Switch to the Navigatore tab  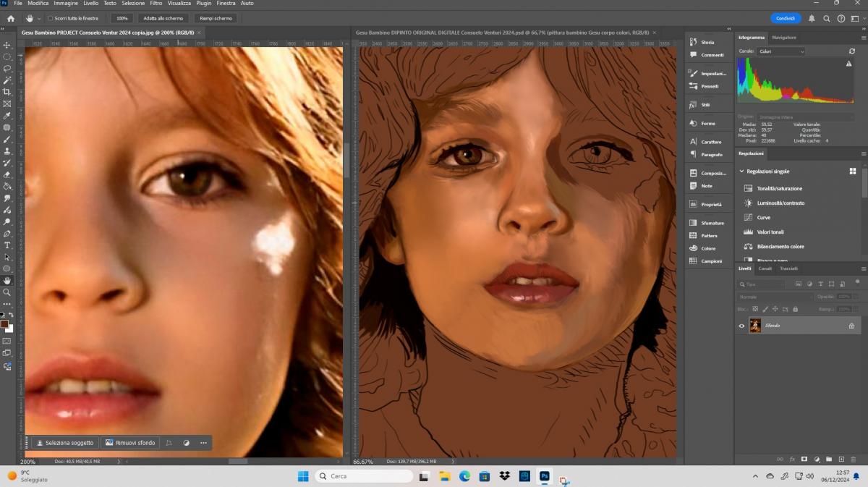(x=784, y=37)
